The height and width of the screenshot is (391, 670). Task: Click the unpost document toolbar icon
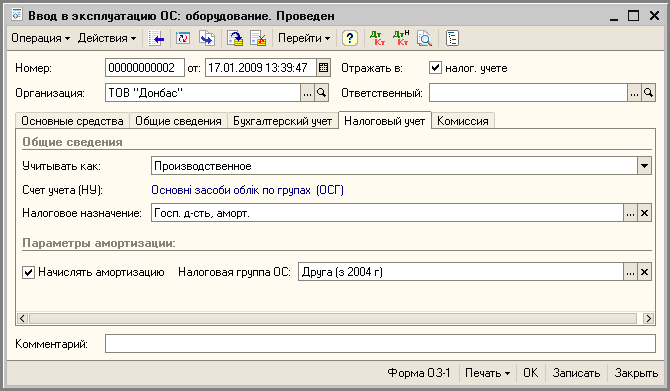pos(258,38)
